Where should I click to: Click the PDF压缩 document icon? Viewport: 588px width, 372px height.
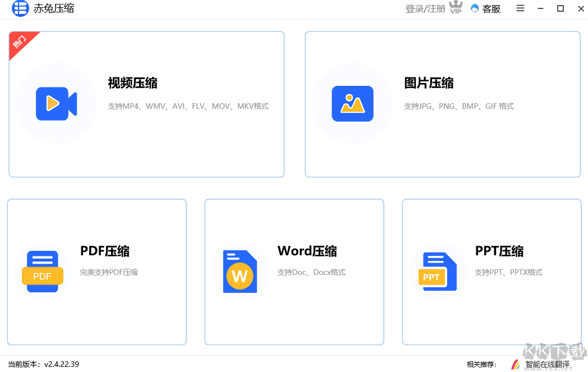43,272
